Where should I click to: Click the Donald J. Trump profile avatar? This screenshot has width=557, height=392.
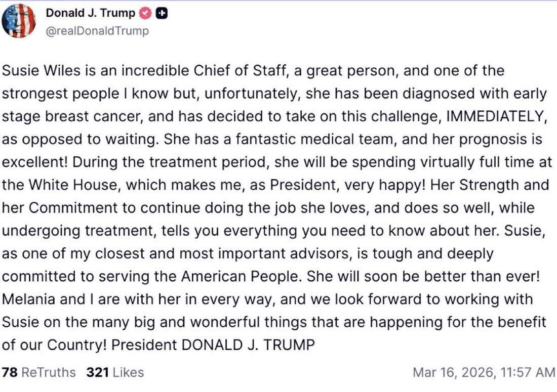19,21
